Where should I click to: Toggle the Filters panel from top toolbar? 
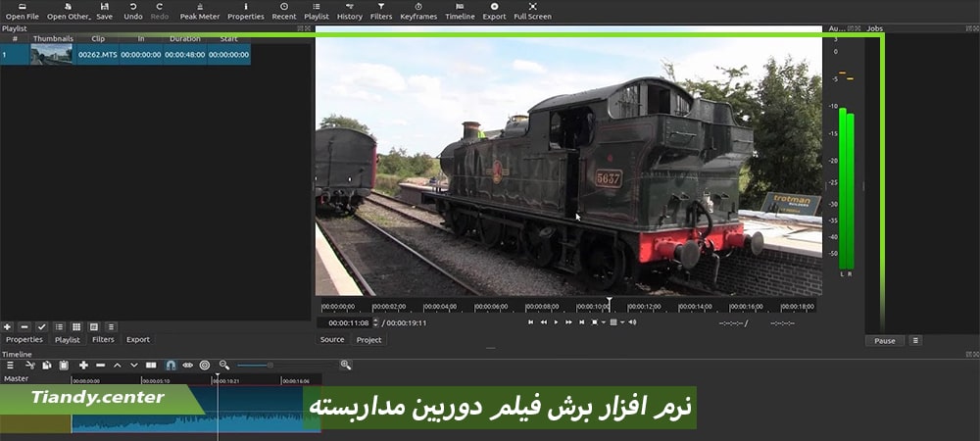point(381,11)
